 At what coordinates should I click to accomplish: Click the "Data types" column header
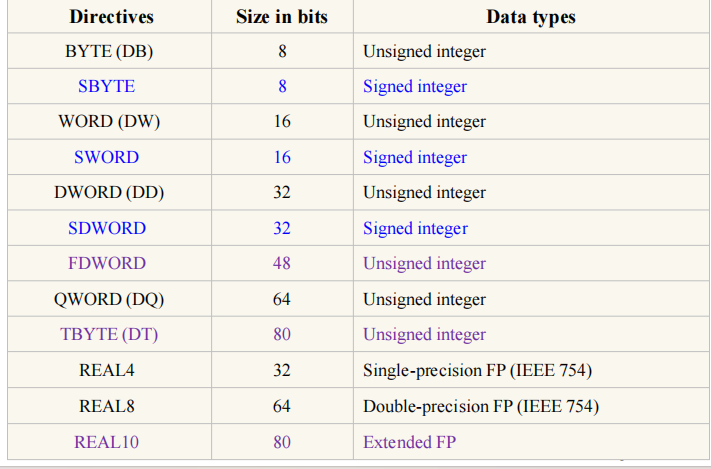coord(530,17)
